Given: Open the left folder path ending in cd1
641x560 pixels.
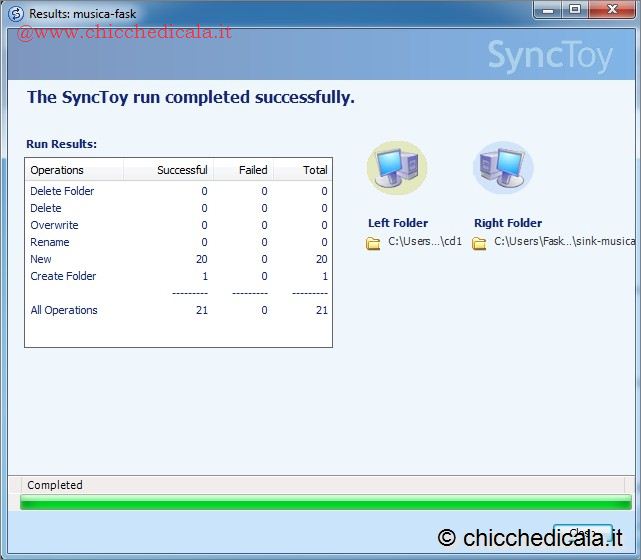Looking at the screenshot, I should pos(425,243).
